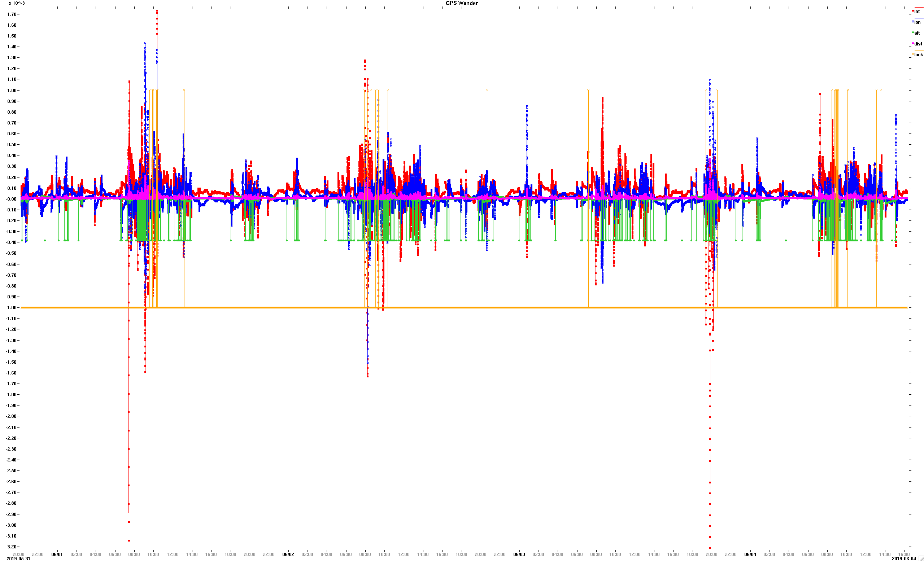The width and height of the screenshot is (924, 561).
Task: Click the 'GPS Wander' chart title
Action: (x=462, y=3)
